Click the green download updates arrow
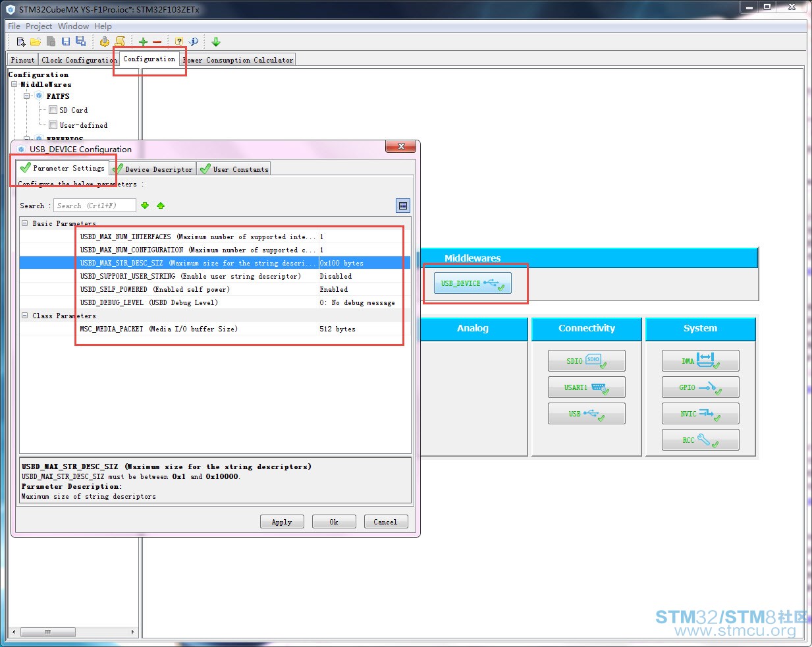812x647 pixels. coord(216,42)
